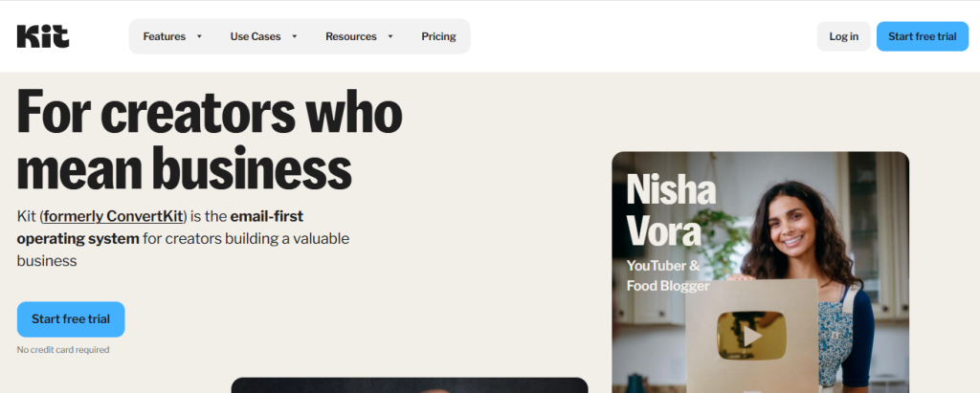Open the Features menu
The image size is (980, 393).
coord(173,36)
